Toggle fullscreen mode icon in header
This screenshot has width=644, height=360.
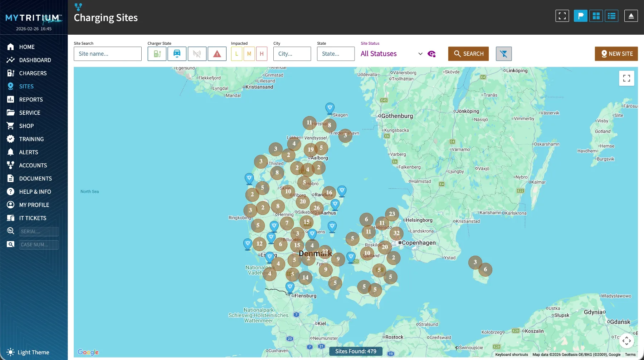(x=562, y=16)
